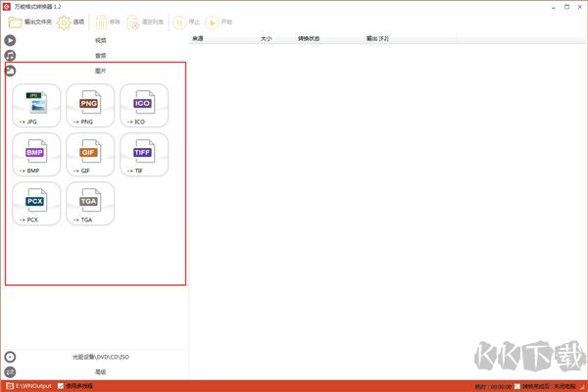Expand the 音频 category section
Viewport: 588px width, 392px height.
100,56
